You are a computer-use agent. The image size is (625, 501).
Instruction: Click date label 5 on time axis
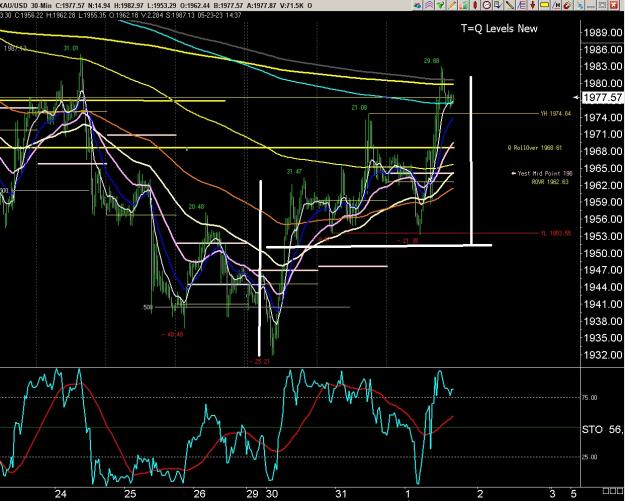pyautogui.click(x=573, y=494)
